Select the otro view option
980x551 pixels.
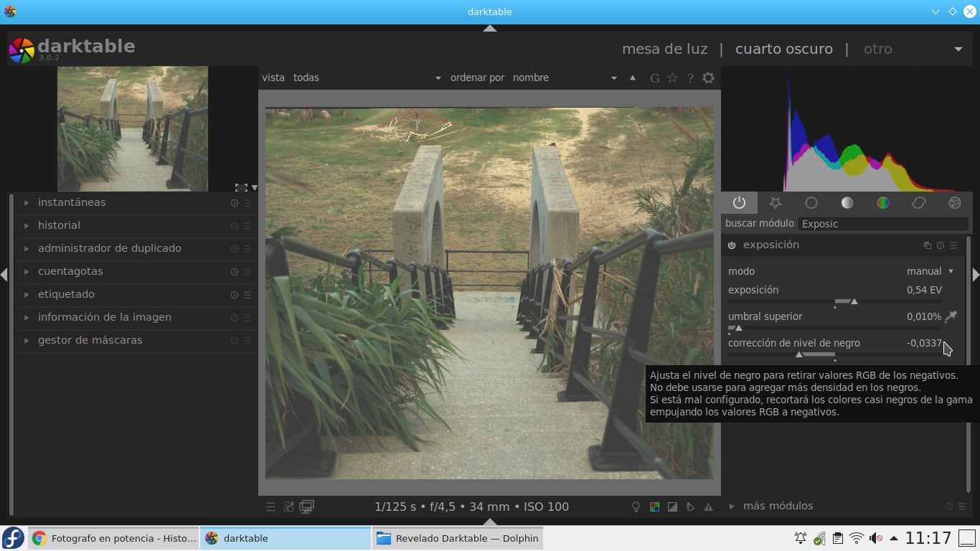click(878, 50)
